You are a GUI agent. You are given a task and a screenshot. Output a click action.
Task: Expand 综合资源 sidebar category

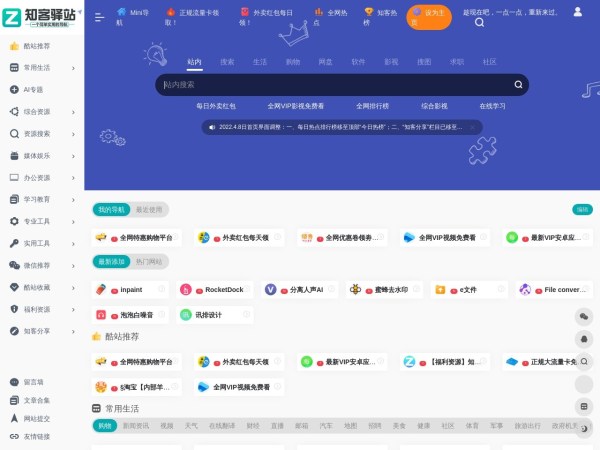40,112
